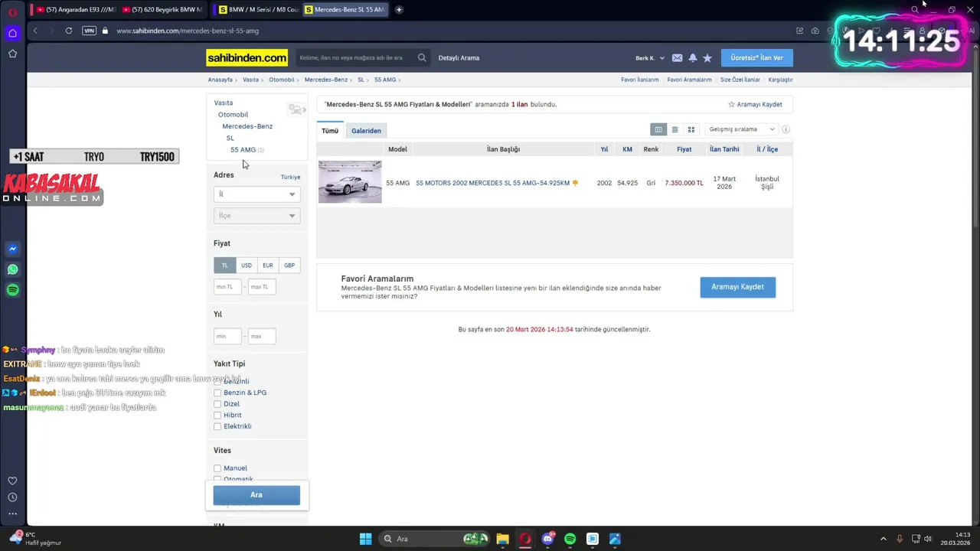Show hidden system tray icons chevron
The image size is (980, 551).
[x=883, y=539]
